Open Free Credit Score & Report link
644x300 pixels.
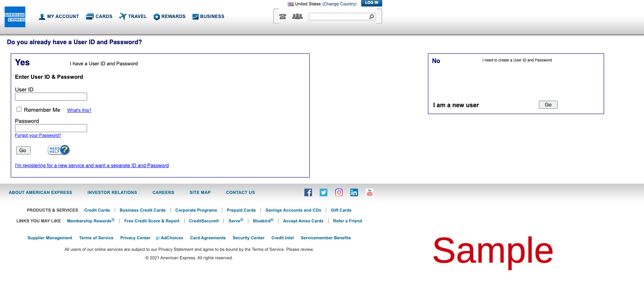point(152,221)
